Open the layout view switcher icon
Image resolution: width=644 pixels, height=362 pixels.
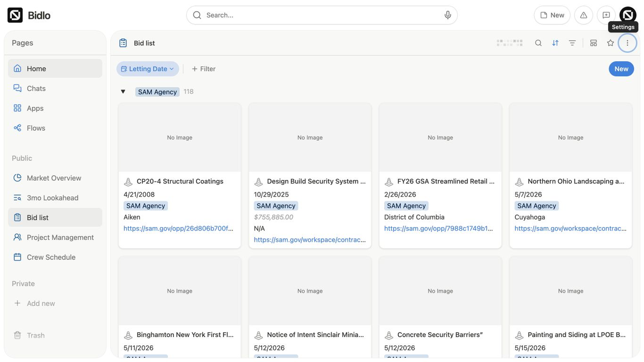point(593,43)
